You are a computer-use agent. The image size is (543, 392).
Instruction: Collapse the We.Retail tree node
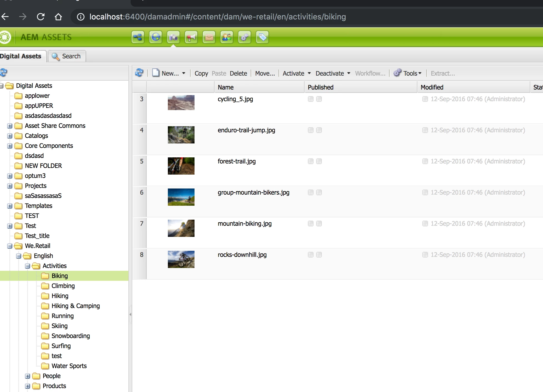10,246
